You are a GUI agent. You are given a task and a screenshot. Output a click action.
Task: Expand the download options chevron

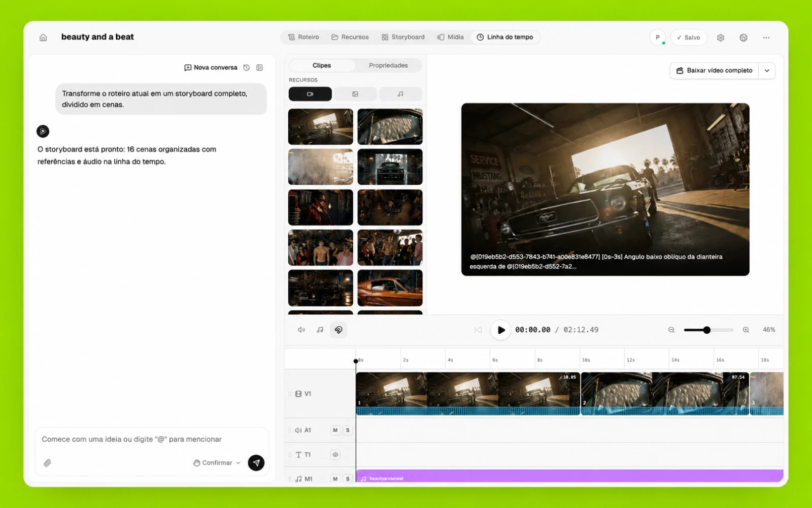(x=767, y=71)
